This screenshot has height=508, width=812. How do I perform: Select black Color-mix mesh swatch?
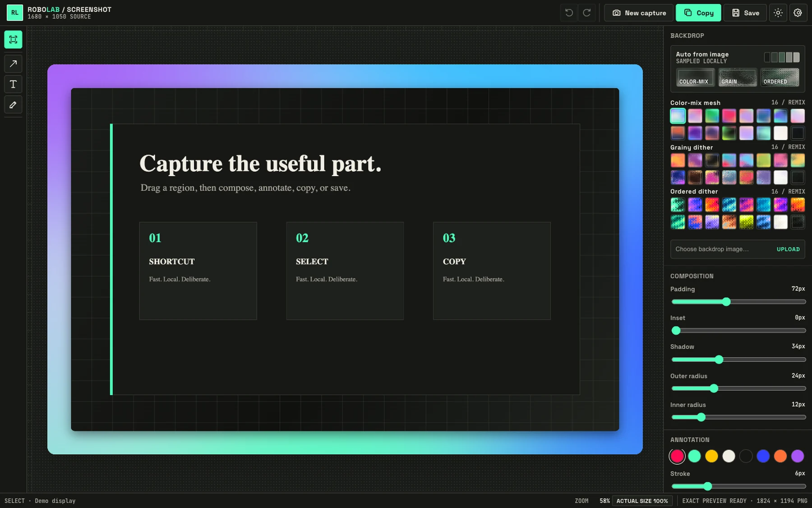(798, 133)
